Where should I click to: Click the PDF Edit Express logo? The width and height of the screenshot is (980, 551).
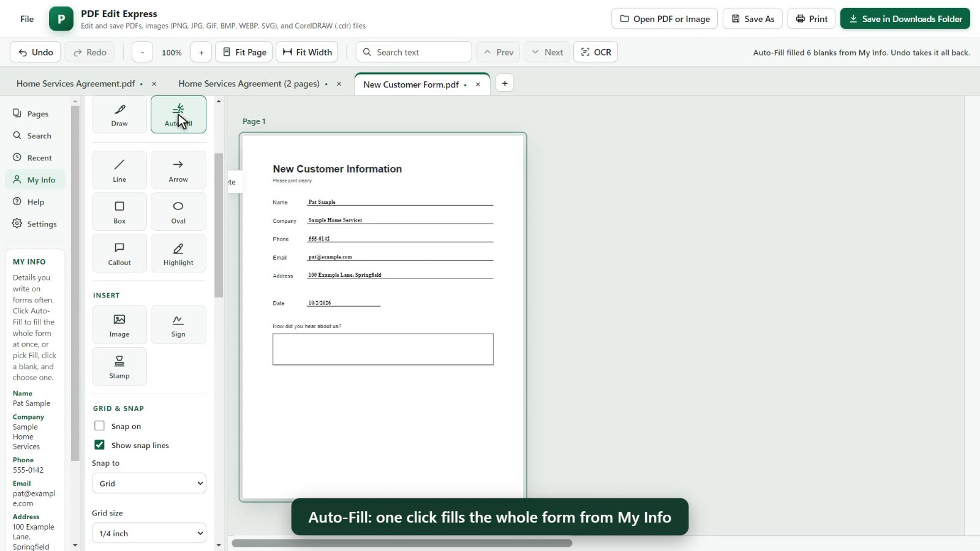[61, 19]
